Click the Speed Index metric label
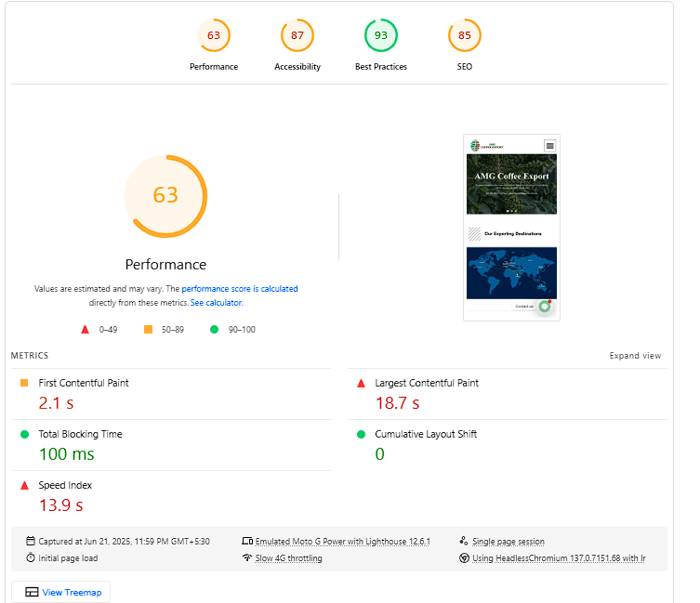 click(x=65, y=485)
